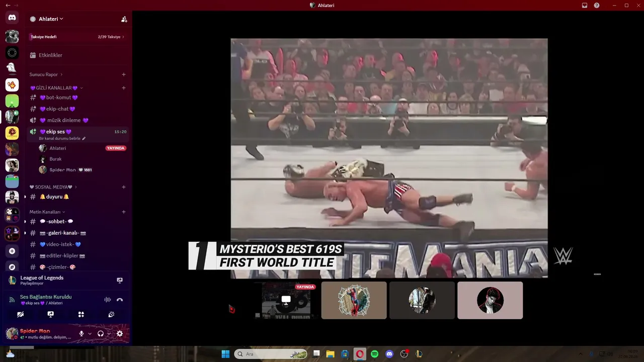Turn on camera in voice panel
This screenshot has height=362, width=644.
click(x=20, y=314)
